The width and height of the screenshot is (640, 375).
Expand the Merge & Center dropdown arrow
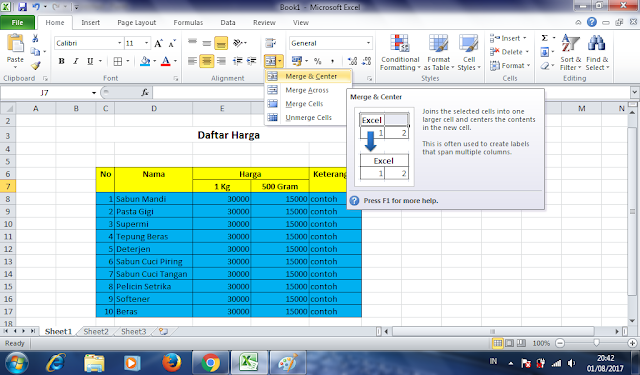(280, 61)
